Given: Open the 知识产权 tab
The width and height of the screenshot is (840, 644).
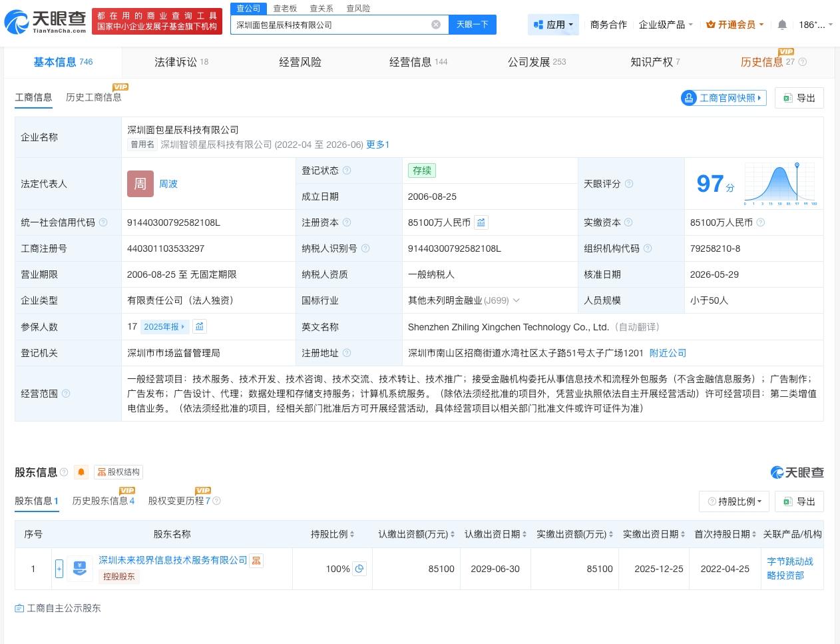Looking at the screenshot, I should pos(655,62).
